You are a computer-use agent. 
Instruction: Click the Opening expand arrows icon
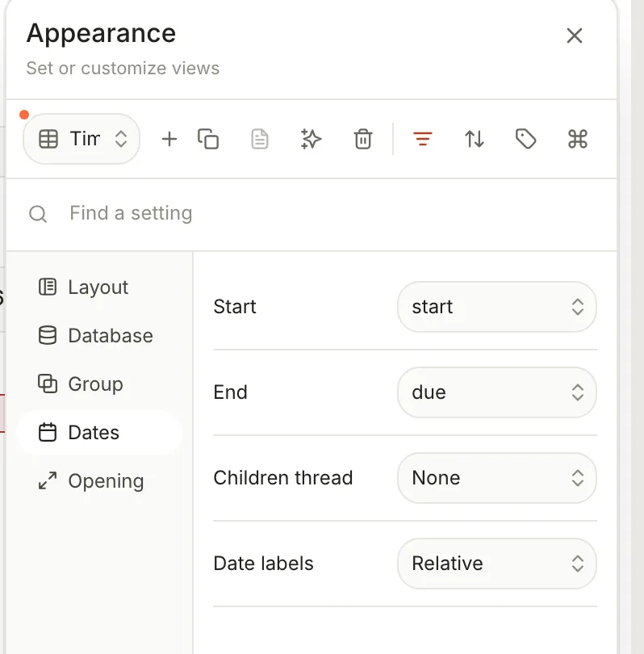pos(48,480)
